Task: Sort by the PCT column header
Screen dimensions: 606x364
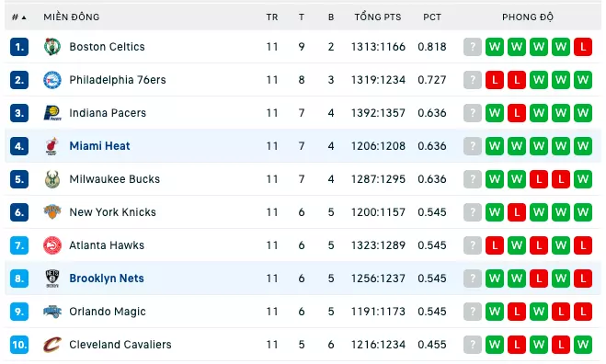Action: click(432, 17)
